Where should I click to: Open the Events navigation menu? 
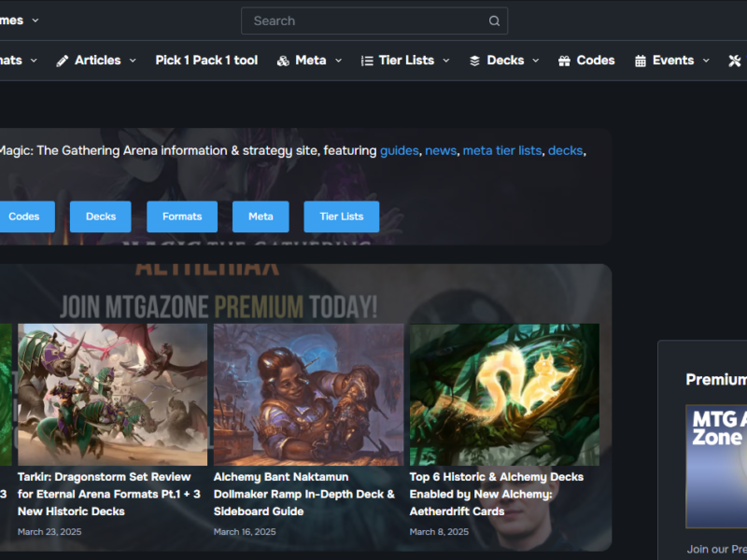pos(672,61)
